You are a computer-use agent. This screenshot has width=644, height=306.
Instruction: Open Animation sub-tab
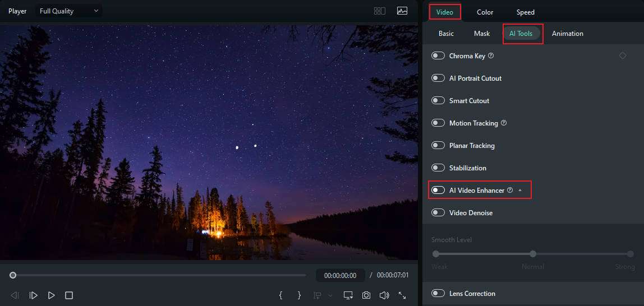568,34
